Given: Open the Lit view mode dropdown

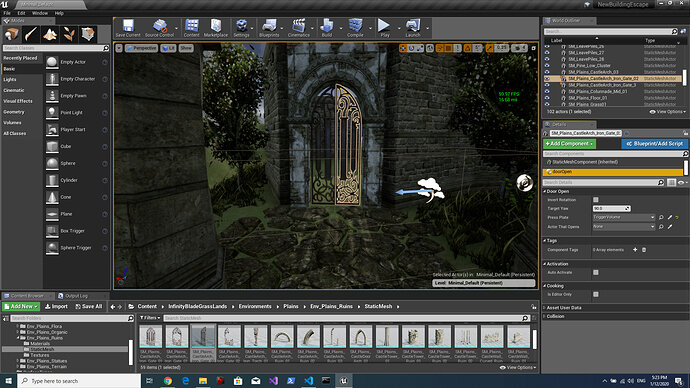Looking at the screenshot, I should [169, 48].
